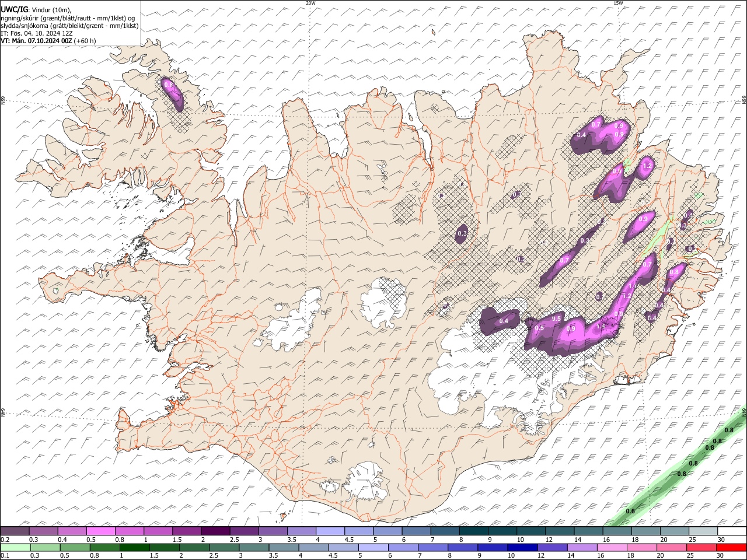The width and height of the screenshot is (747, 560).
Task: Pick the upper legend swatch labeled 0.4
Action: 72,531
